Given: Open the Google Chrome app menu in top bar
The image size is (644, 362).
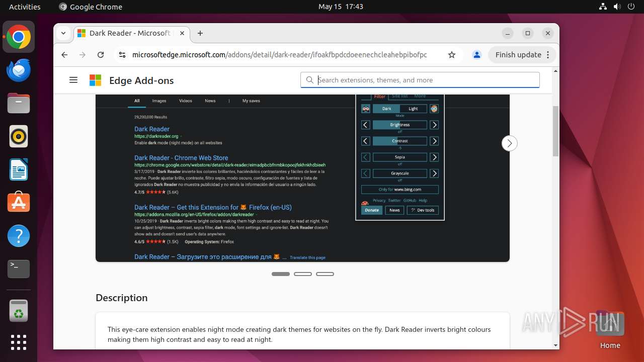Looking at the screenshot, I should (x=91, y=7).
